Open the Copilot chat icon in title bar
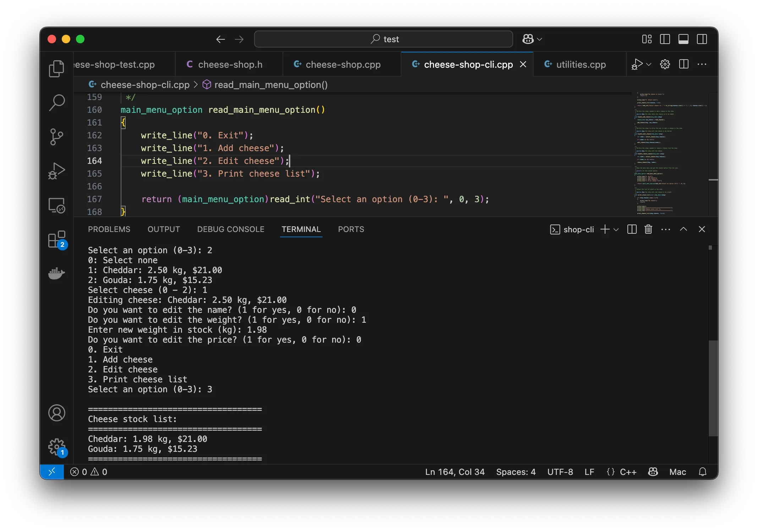758x532 pixels. click(x=528, y=39)
